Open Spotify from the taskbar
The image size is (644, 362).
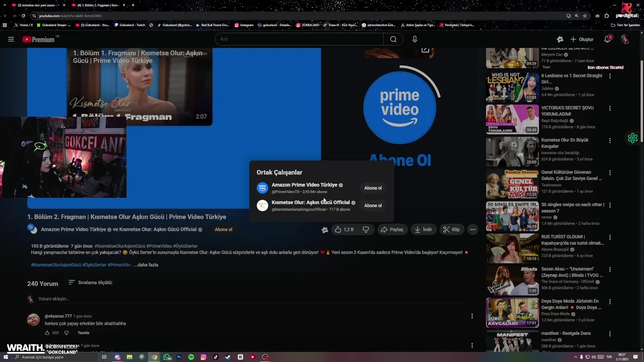pyautogui.click(x=191, y=357)
